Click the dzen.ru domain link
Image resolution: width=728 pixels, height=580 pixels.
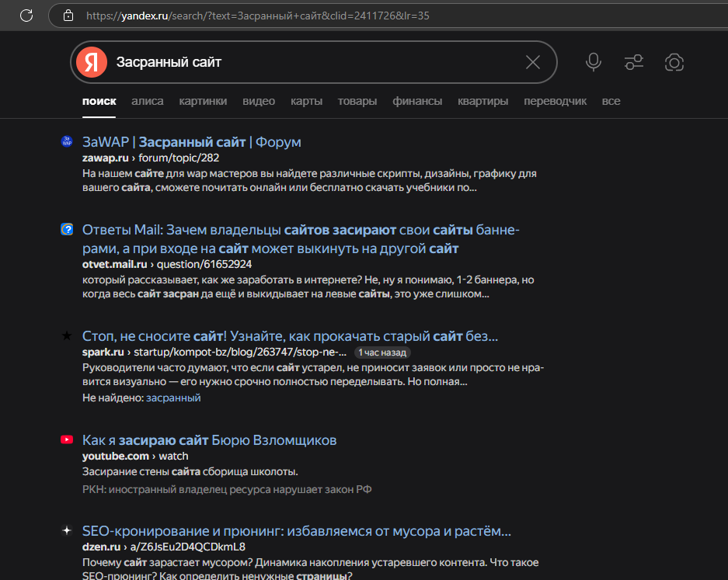101,547
